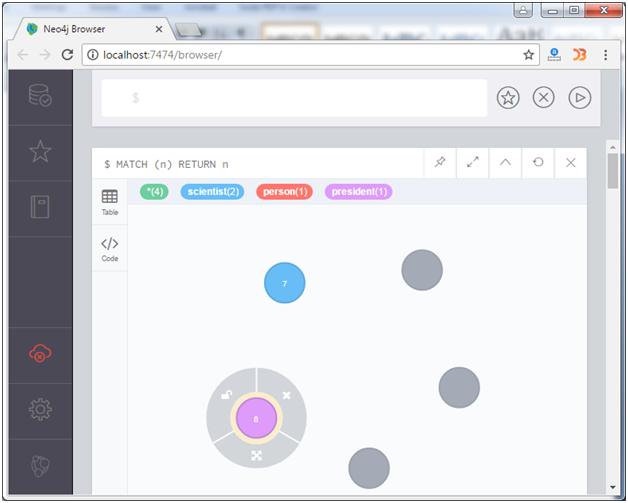Screen dimensions: 628x503
Task: Dismiss node 8 via X ring option
Action: 286,395
